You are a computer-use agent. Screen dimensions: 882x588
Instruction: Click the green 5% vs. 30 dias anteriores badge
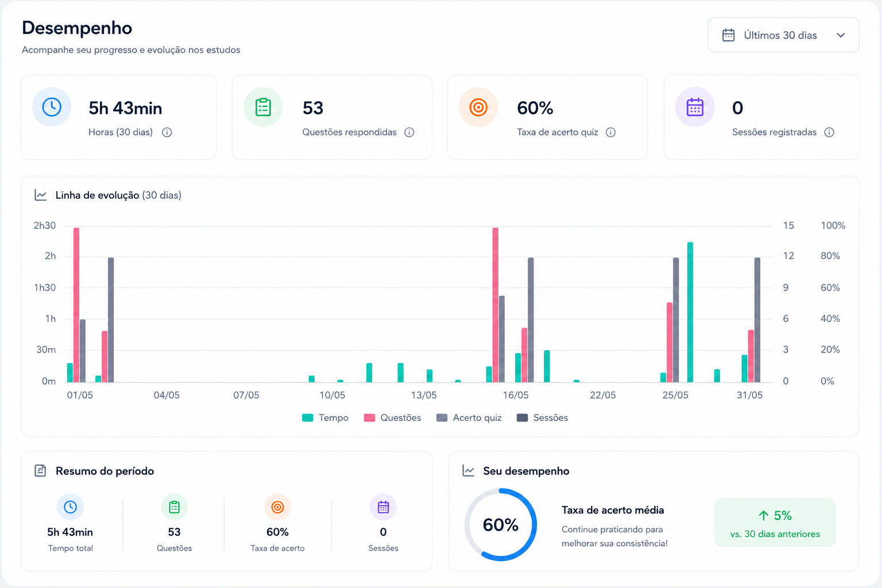[x=775, y=523]
